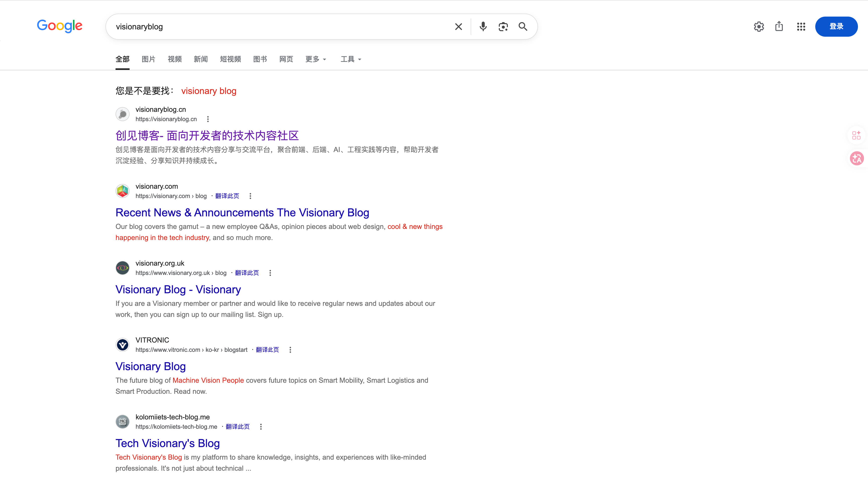Switch to the 图片 images tab
The width and height of the screenshot is (868, 482).
(x=149, y=59)
